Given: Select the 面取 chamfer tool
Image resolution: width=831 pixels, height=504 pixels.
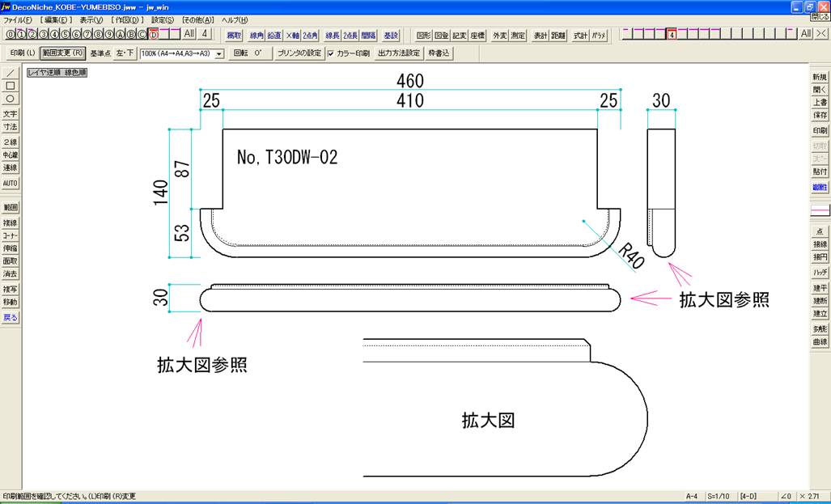Looking at the screenshot, I should [10, 260].
